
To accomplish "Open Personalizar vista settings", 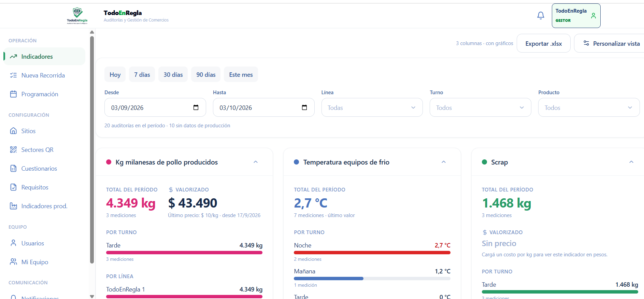I will 609,43.
